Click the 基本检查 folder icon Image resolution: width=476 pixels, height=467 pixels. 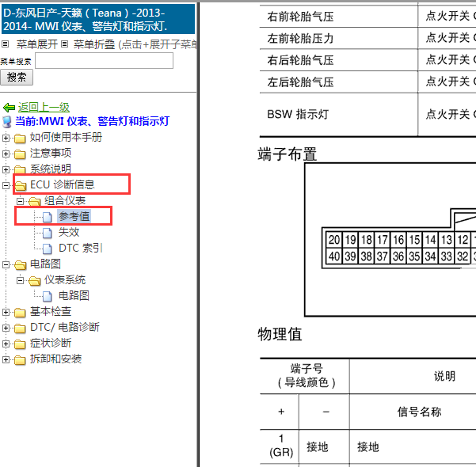(20, 313)
